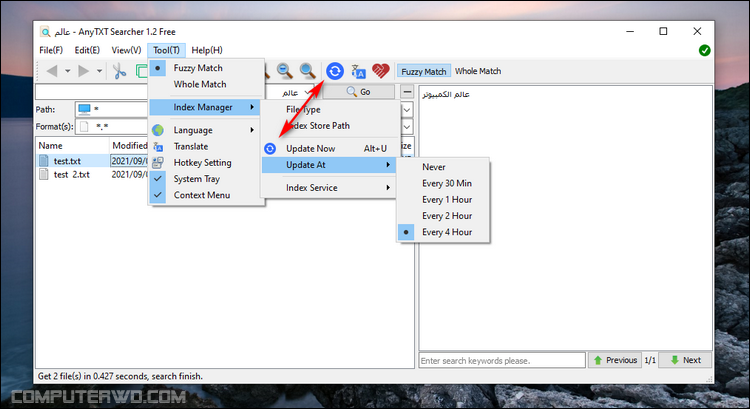Open the Help(H) menu
750x409 pixels.
click(207, 50)
